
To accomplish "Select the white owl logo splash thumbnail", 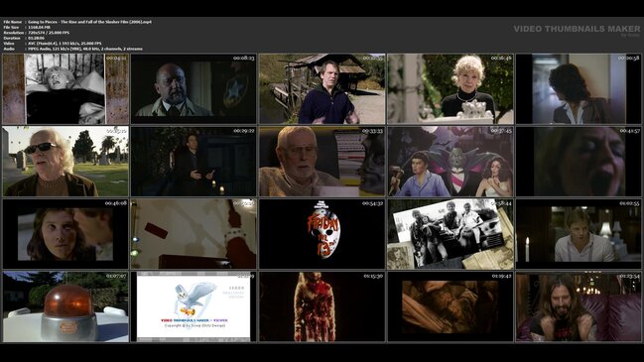I will 193,306.
